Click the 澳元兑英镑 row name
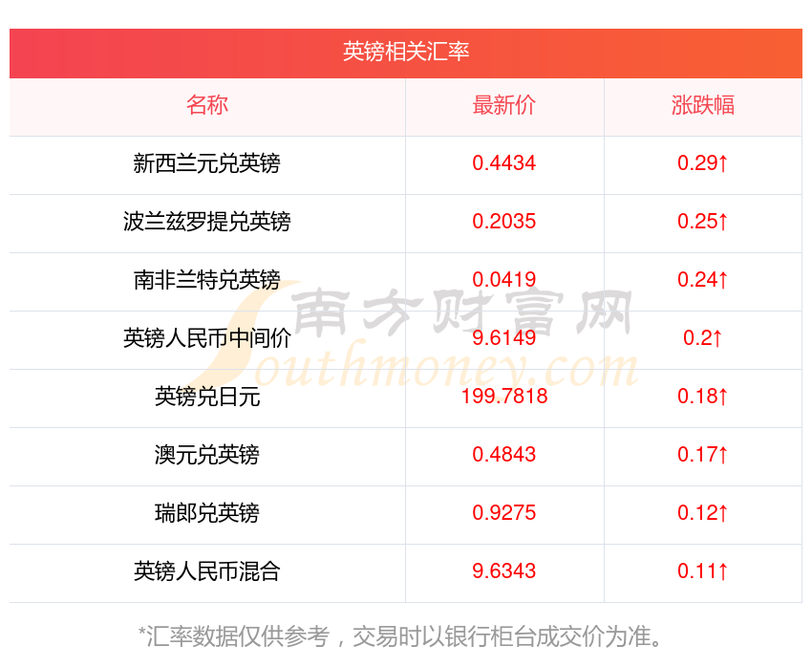 click(x=207, y=454)
